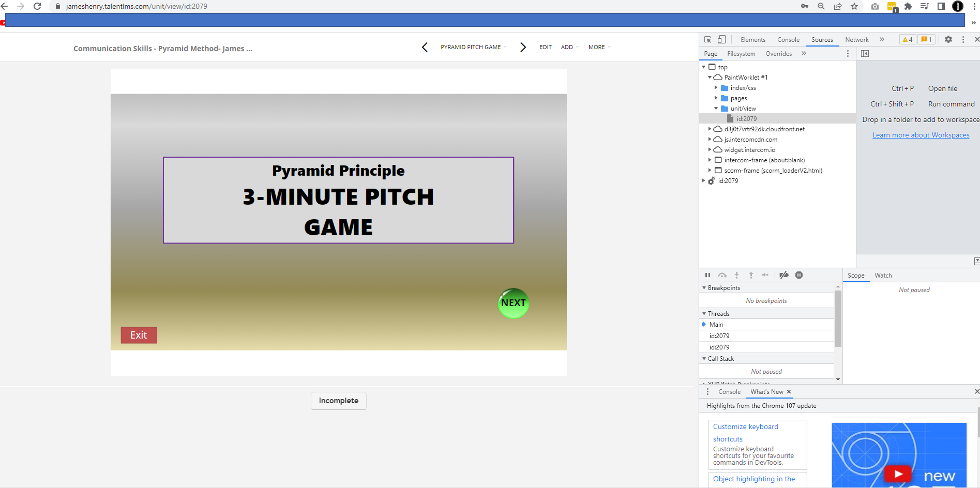Expand the index/css folder
This screenshot has width=980, height=488.
click(x=716, y=88)
